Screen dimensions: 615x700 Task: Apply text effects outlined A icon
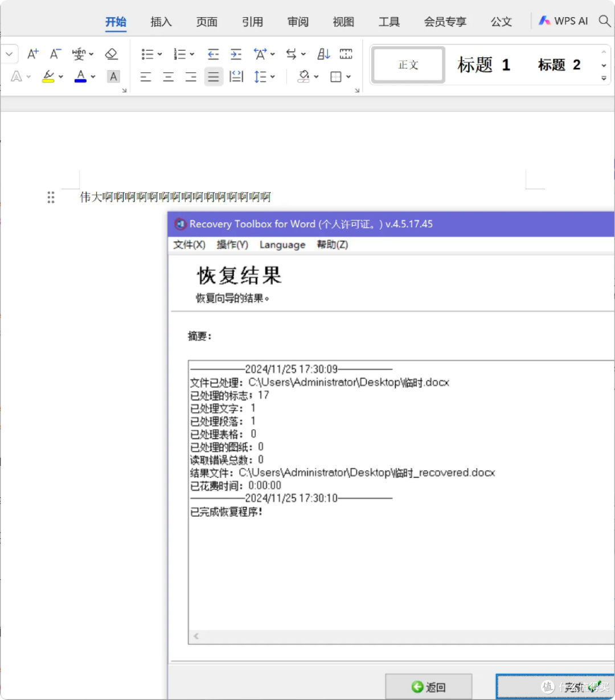click(16, 76)
